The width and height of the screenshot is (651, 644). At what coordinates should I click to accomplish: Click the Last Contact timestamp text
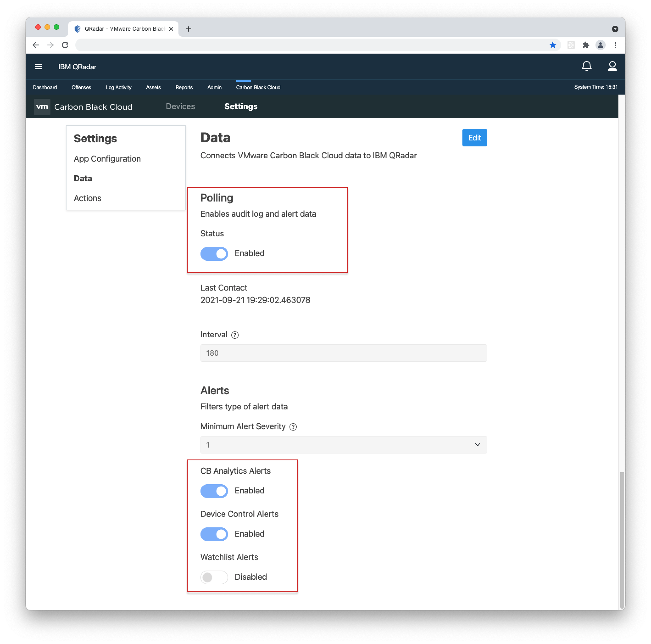click(255, 300)
